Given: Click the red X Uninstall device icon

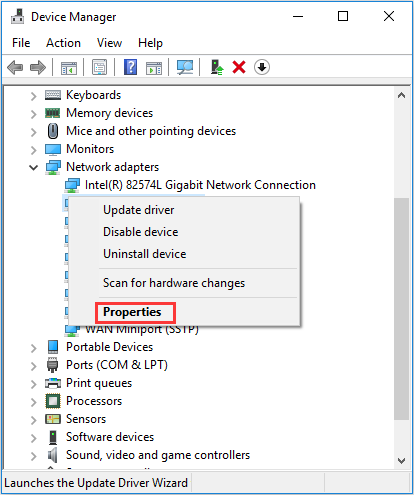Looking at the screenshot, I should 239,67.
